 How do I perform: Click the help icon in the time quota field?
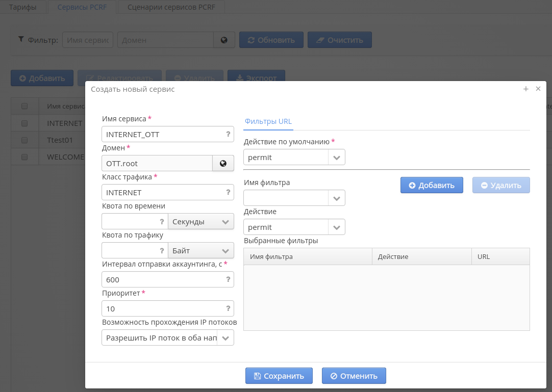click(162, 222)
